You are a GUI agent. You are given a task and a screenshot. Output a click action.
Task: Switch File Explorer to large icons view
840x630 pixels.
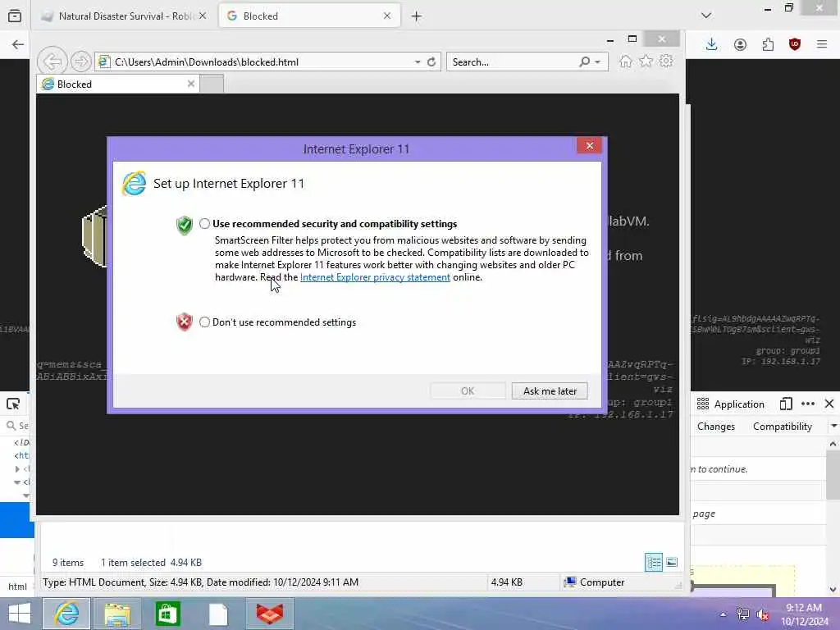[671, 563]
